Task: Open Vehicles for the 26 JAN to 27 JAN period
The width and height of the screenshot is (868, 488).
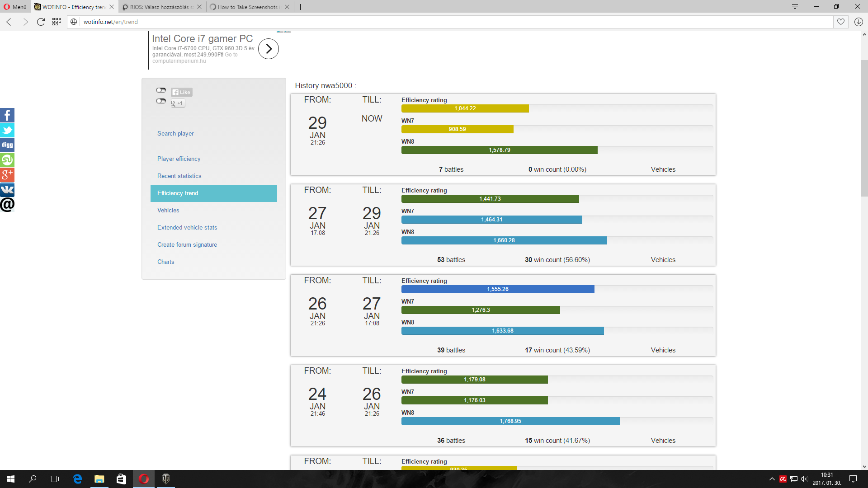Action: point(663,350)
